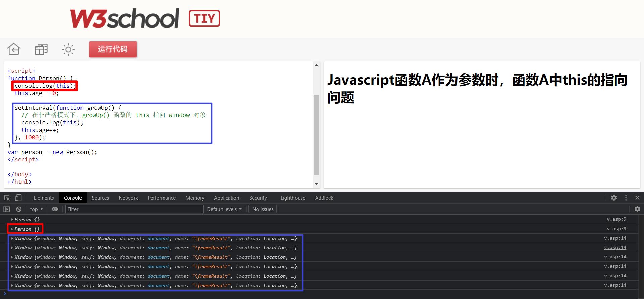Go back with the home arrow icon
The height and width of the screenshot is (299, 644).
pos(14,49)
